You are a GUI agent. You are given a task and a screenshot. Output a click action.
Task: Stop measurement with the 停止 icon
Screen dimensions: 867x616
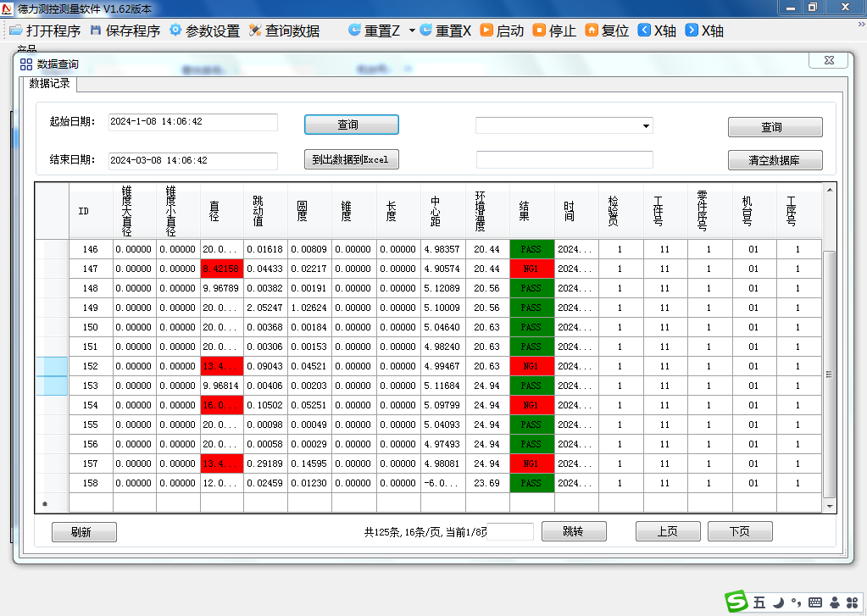click(x=539, y=31)
